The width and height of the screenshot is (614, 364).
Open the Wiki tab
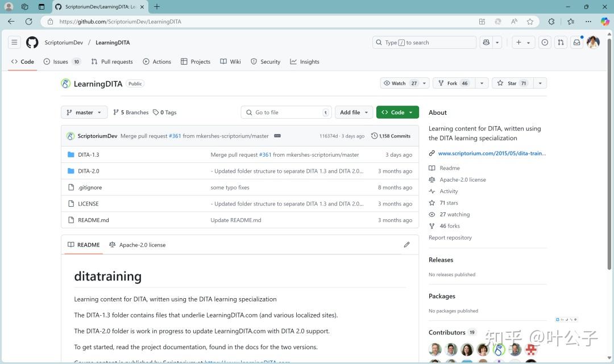230,62
